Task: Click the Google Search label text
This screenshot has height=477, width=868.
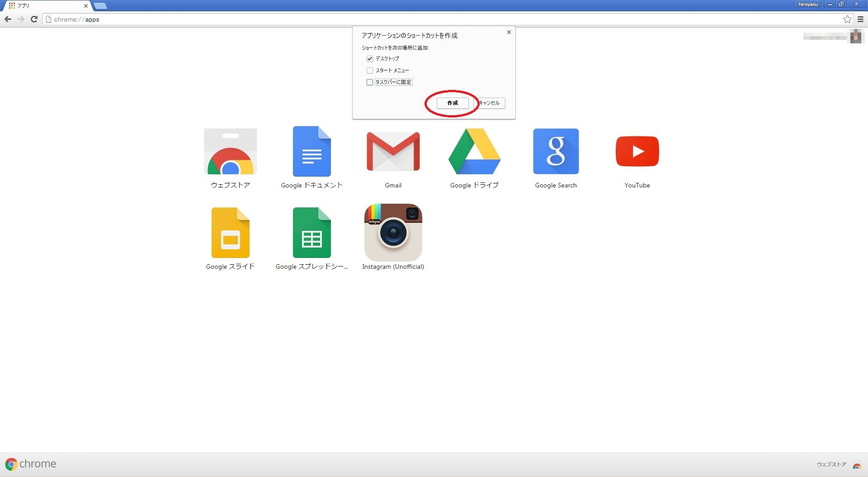Action: pos(556,185)
